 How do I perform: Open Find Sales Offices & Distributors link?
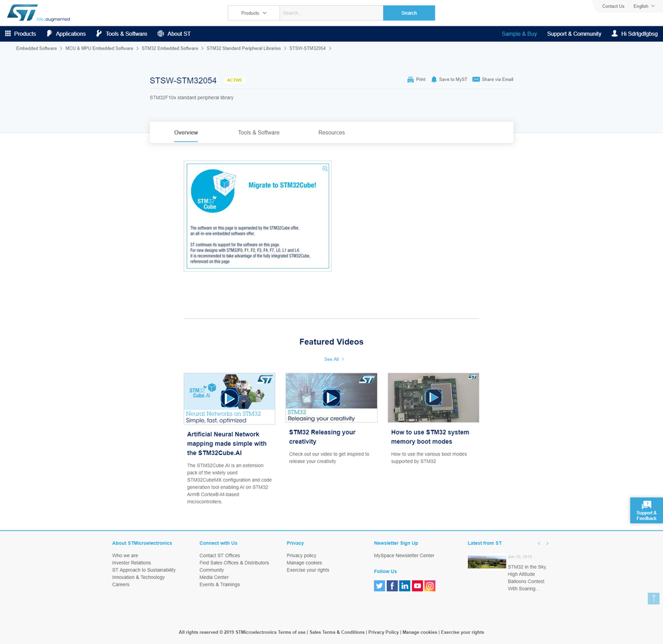[x=234, y=563]
